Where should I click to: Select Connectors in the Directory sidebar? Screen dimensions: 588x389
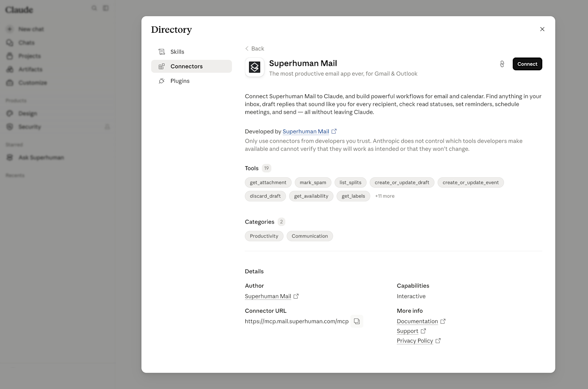click(x=192, y=66)
